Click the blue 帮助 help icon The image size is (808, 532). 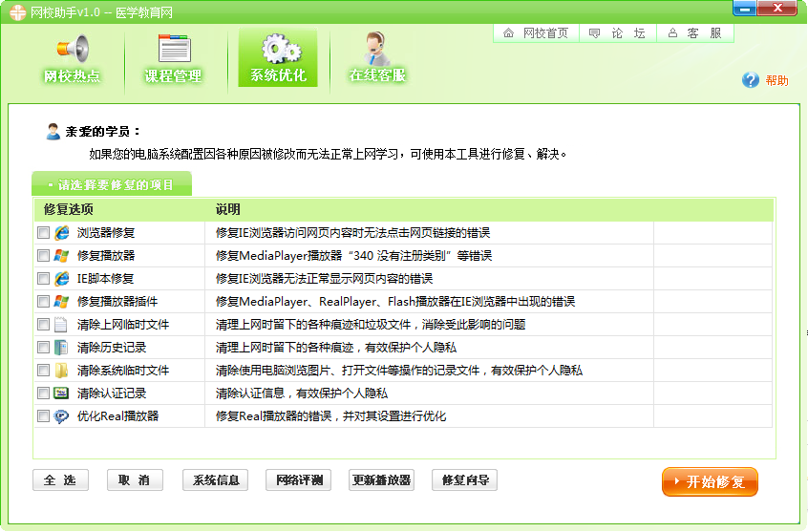point(751,81)
